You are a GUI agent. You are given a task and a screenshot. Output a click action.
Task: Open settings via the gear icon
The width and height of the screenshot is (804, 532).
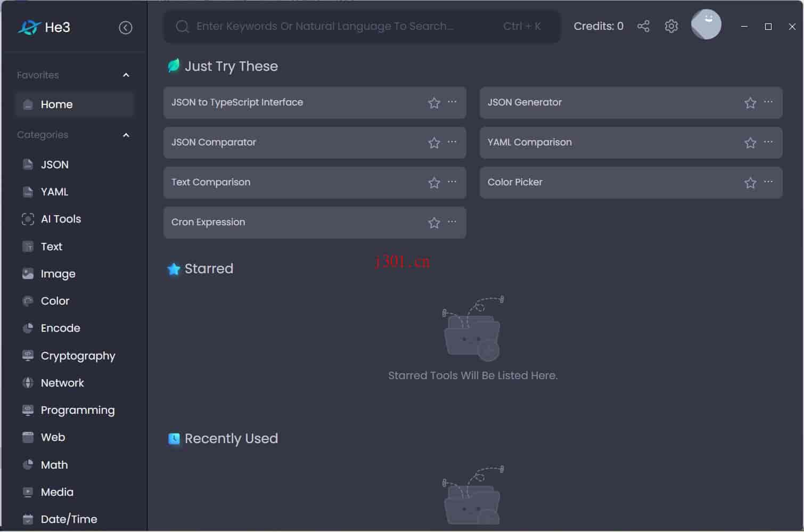671,26
